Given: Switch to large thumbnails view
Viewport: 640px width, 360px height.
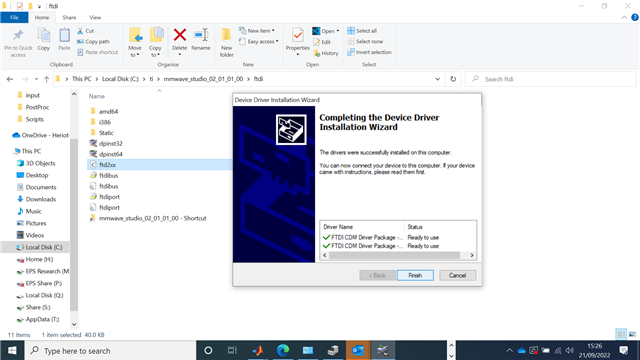Looking at the screenshot, I should coord(632,335).
